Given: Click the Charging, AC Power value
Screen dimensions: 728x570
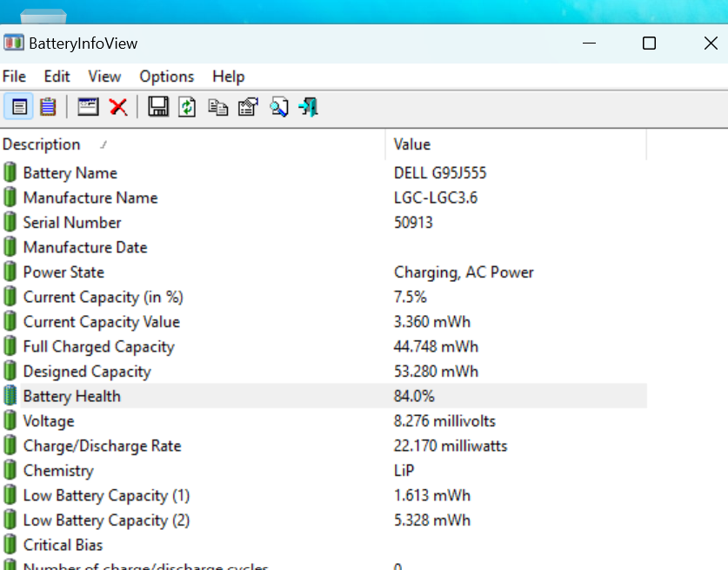Looking at the screenshot, I should click(464, 272).
